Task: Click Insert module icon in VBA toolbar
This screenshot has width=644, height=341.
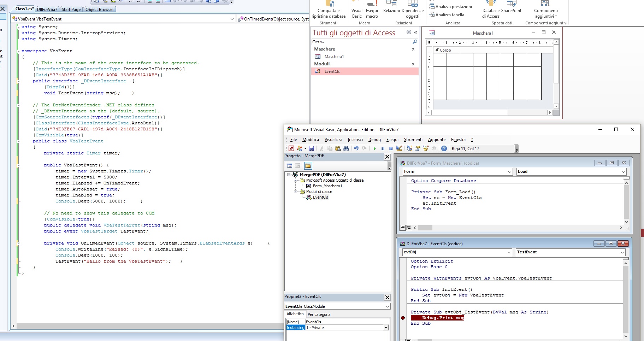Action: coord(300,148)
